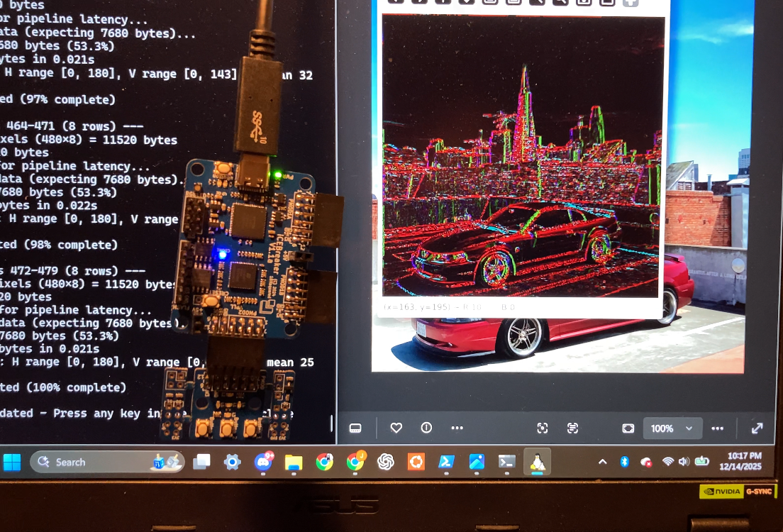Toggle the filmstrip view in Photos
Viewport: 783px width, 532px height.
pos(355,428)
